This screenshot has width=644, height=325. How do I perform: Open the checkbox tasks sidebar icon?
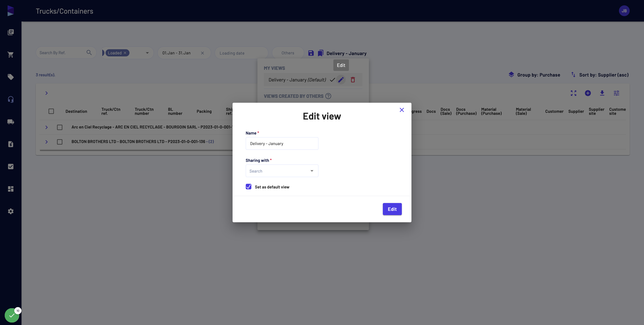11,166
